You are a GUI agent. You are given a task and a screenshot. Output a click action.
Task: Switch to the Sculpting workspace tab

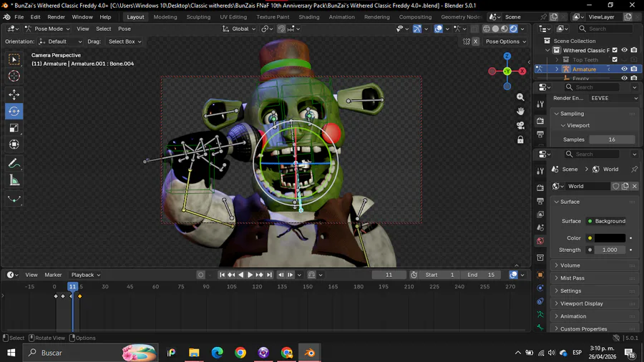(x=198, y=17)
